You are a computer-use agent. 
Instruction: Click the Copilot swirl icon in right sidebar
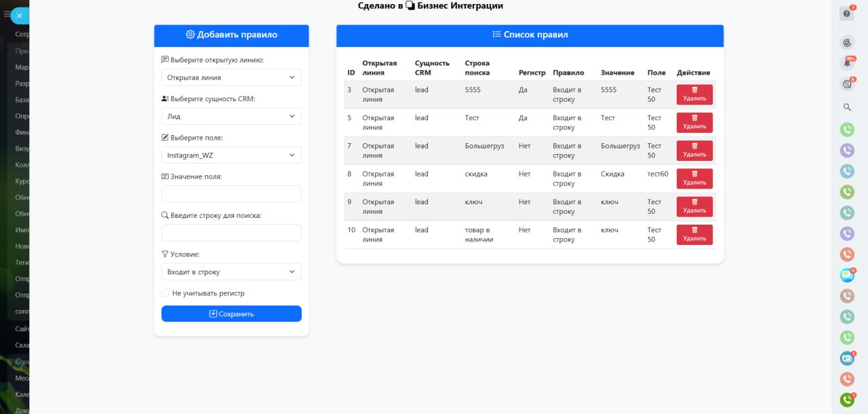(846, 42)
